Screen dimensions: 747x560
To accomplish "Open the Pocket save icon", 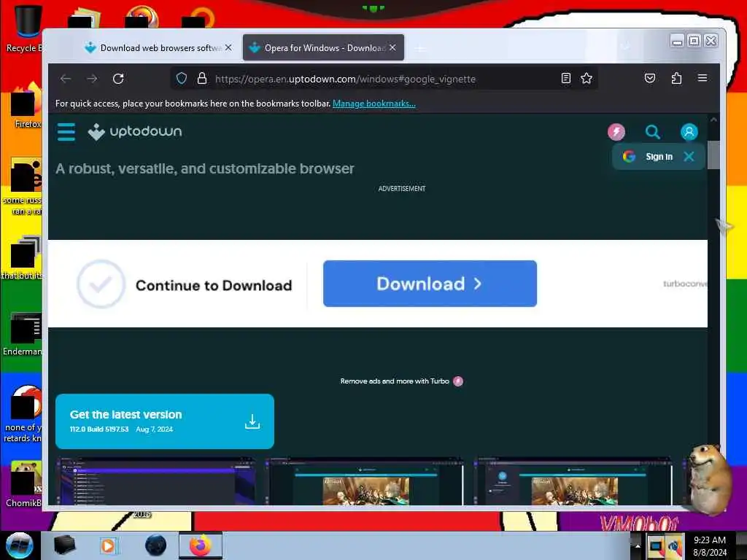I will [650, 78].
